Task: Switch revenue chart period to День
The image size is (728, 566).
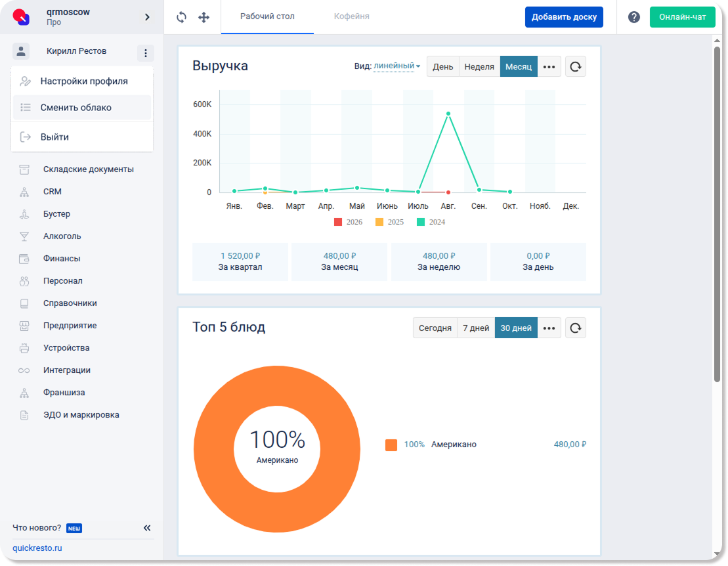Action: point(443,66)
